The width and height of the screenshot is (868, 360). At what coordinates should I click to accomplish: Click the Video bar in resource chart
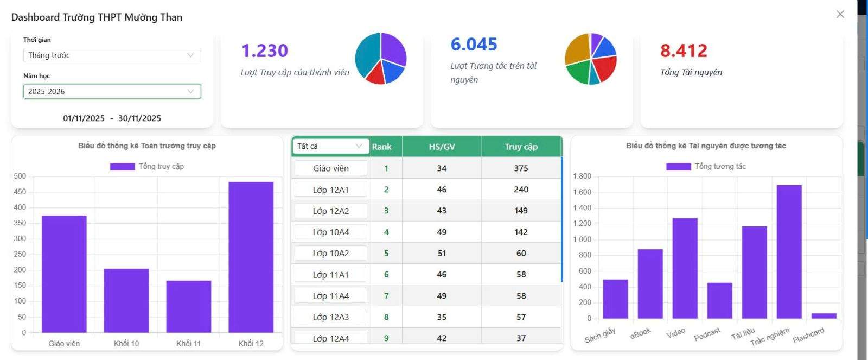coord(685,268)
